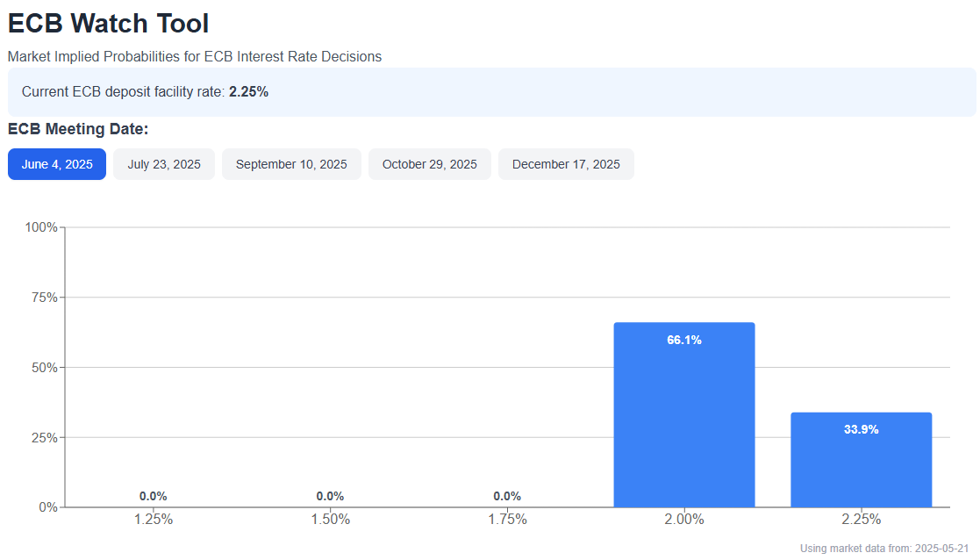The width and height of the screenshot is (980, 560).
Task: Select the December 17, 2025 meeting
Action: point(566,164)
